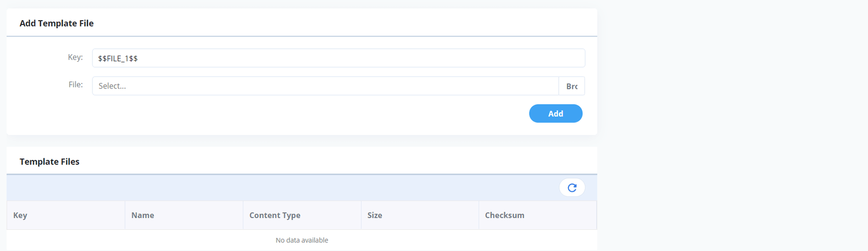Click the Template Files panel title
This screenshot has width=868, height=251.
pyautogui.click(x=49, y=162)
